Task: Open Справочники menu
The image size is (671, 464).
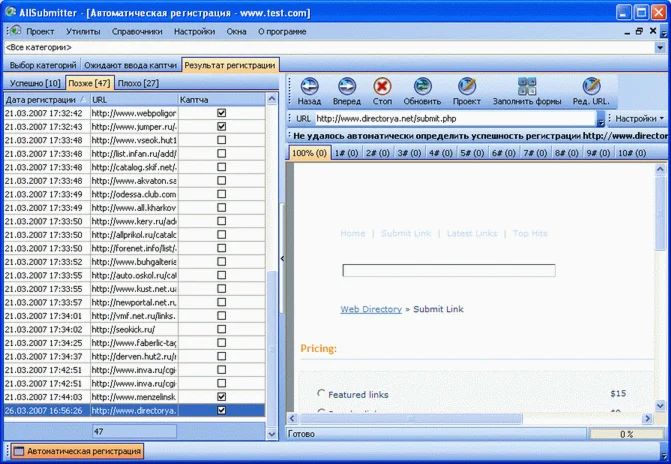Action: click(137, 32)
